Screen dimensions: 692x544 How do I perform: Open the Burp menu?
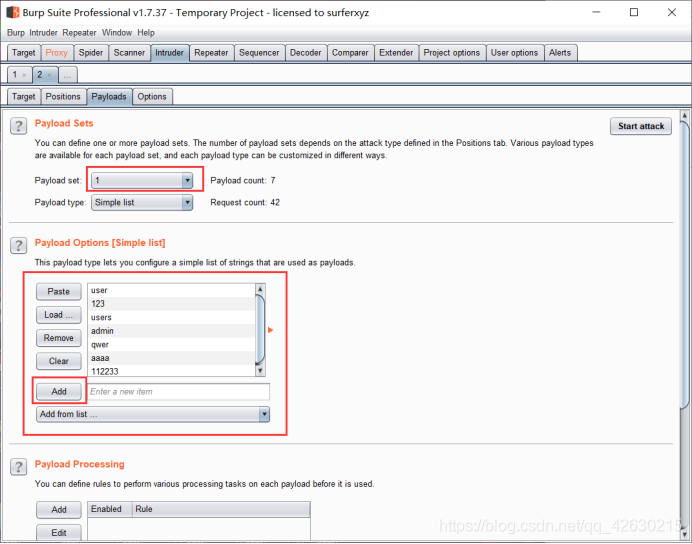[x=16, y=33]
